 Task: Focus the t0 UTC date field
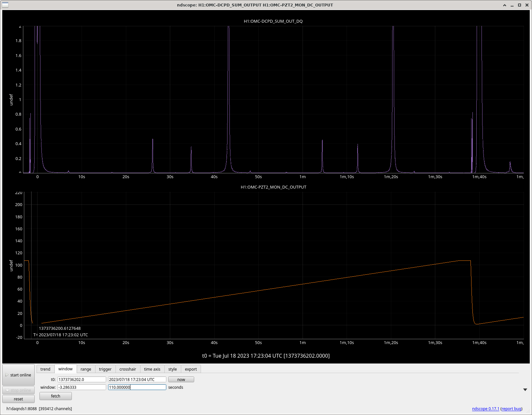(137, 379)
